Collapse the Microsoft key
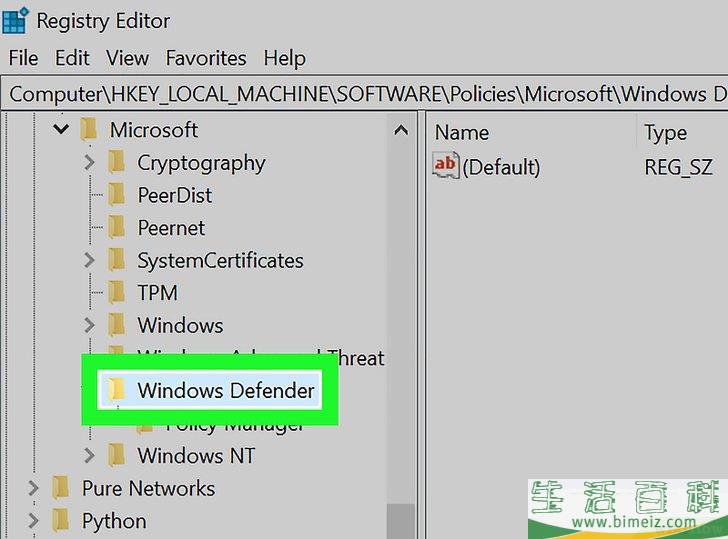The width and height of the screenshot is (728, 539). [x=61, y=129]
